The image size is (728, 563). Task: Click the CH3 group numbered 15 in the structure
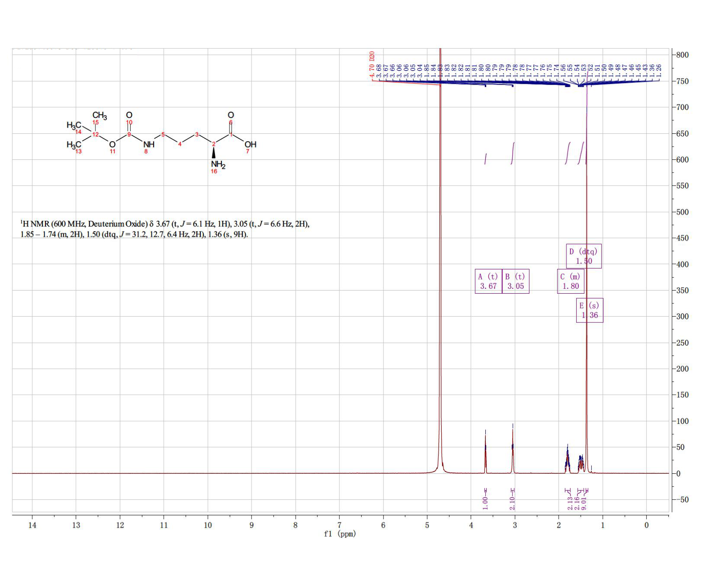point(99,116)
